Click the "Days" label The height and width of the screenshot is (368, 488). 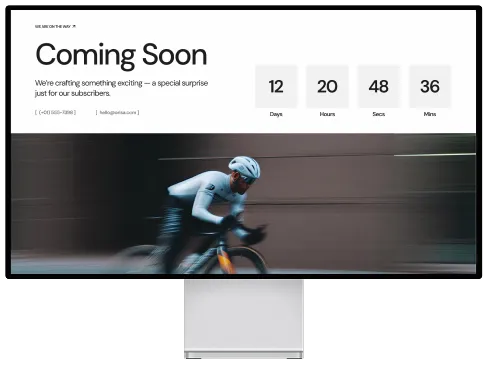point(276,114)
